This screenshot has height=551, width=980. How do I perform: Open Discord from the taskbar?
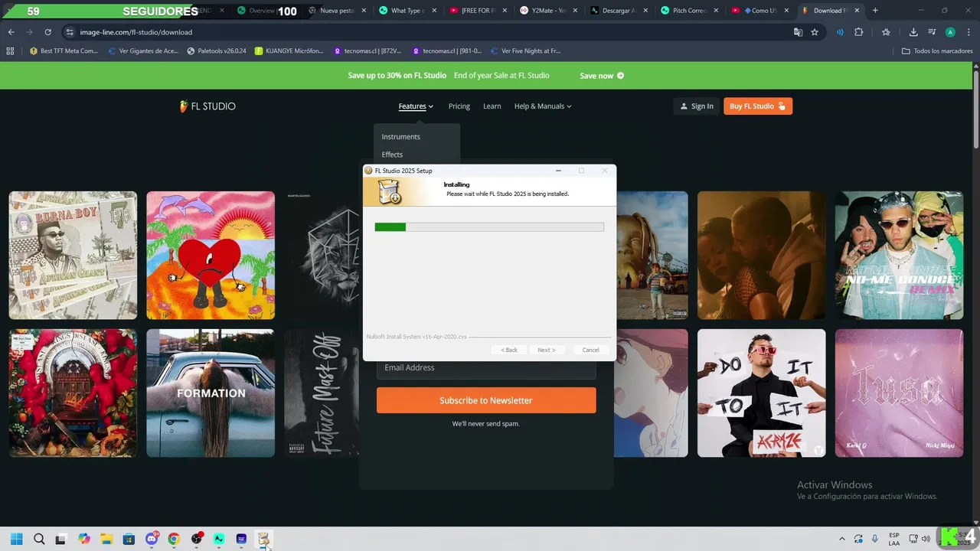click(152, 539)
